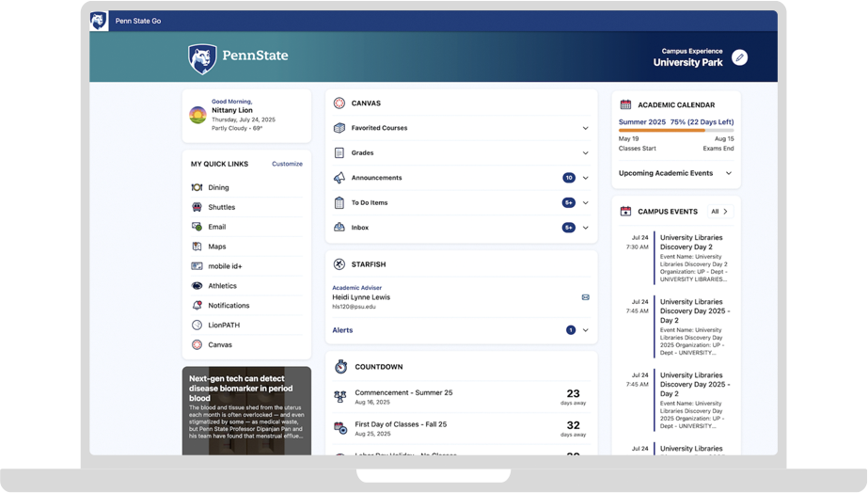Click the Announcements megaphone icon

coord(339,178)
